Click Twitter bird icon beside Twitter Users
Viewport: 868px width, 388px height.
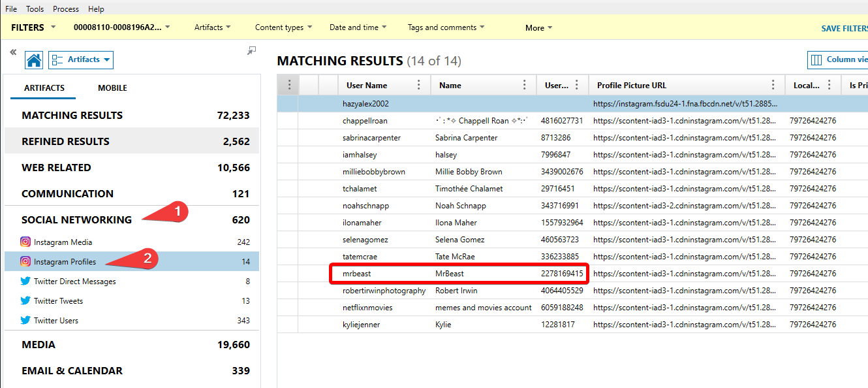pyautogui.click(x=25, y=321)
